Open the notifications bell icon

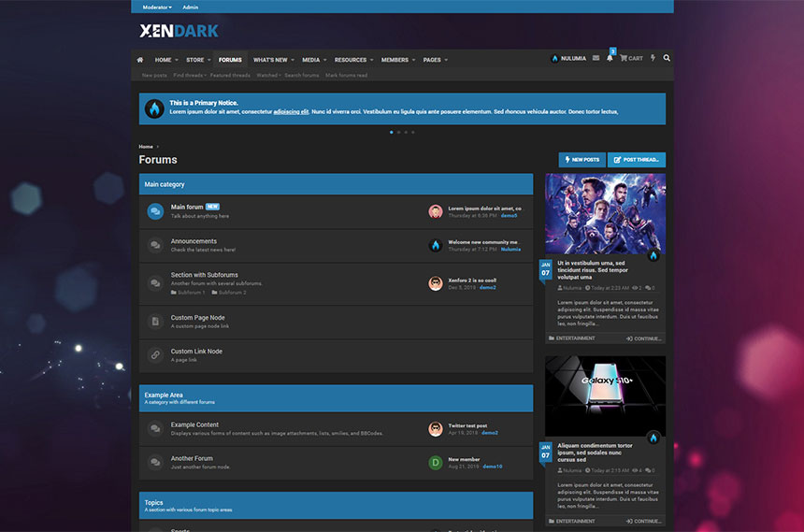point(610,58)
